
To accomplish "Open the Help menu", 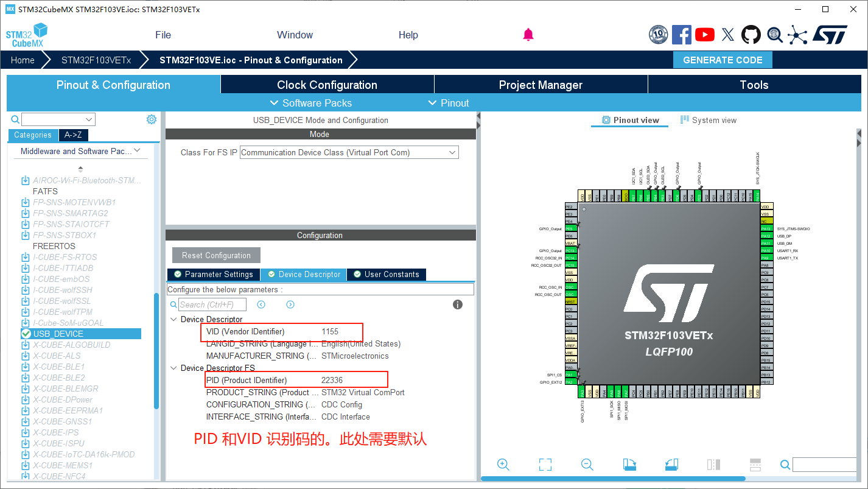I will click(x=408, y=35).
